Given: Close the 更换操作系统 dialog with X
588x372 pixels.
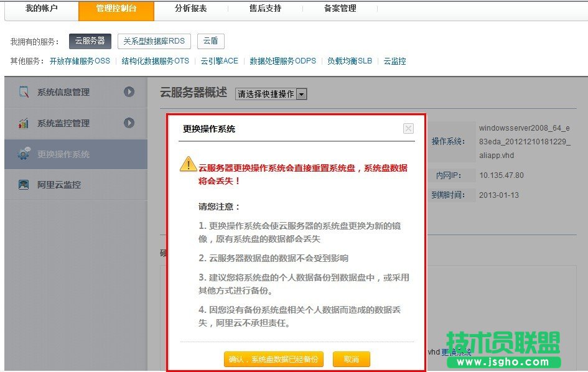Looking at the screenshot, I should (x=408, y=129).
